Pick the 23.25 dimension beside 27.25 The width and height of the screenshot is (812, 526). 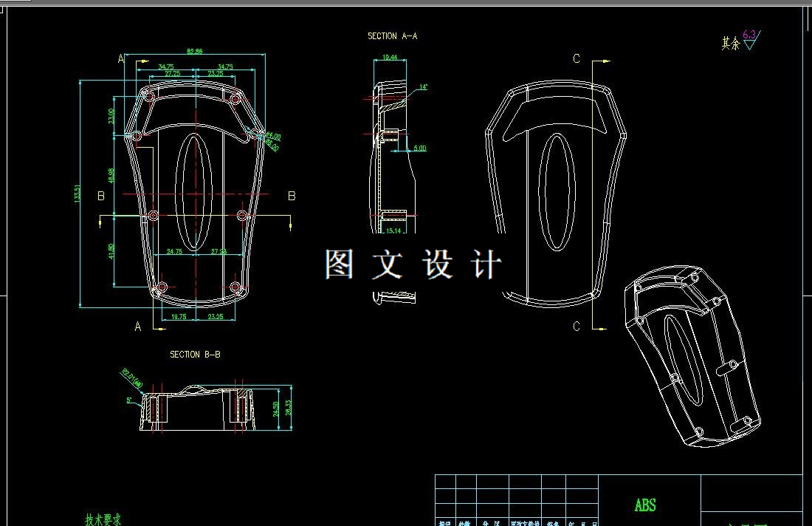[216, 74]
